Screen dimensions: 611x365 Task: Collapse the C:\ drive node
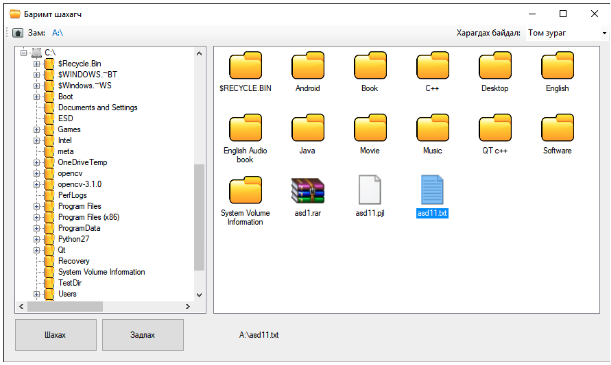24,52
